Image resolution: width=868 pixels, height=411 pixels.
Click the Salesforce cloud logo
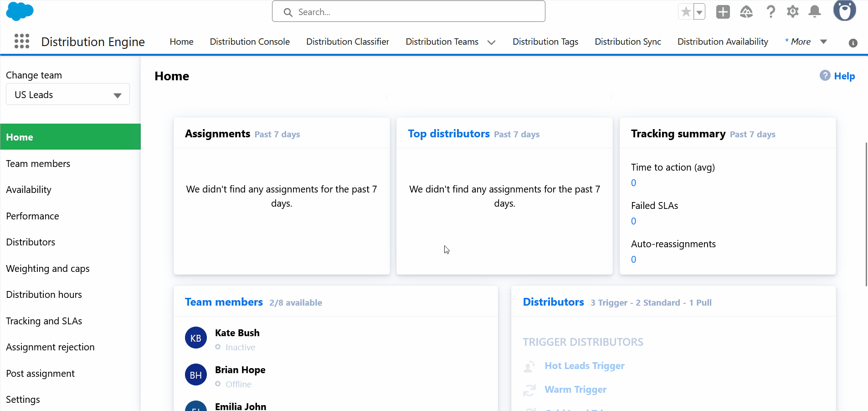(20, 11)
